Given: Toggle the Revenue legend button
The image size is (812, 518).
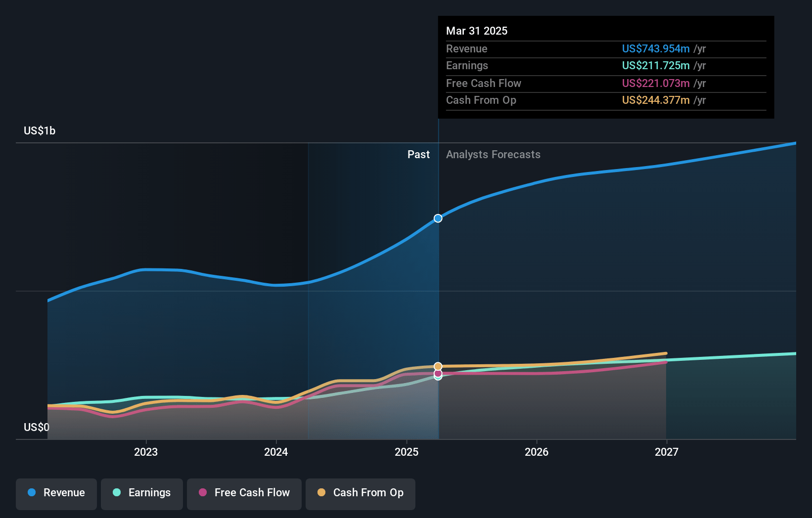Looking at the screenshot, I should (x=56, y=494).
